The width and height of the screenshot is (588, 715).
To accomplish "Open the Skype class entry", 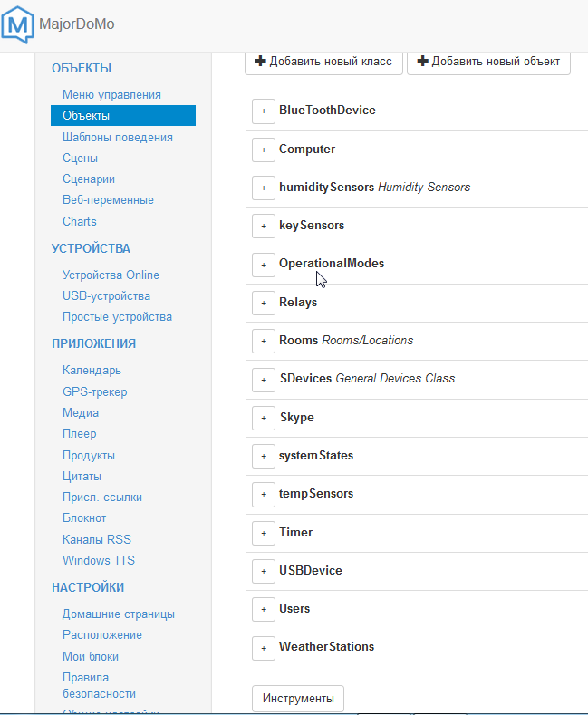I will point(296,418).
